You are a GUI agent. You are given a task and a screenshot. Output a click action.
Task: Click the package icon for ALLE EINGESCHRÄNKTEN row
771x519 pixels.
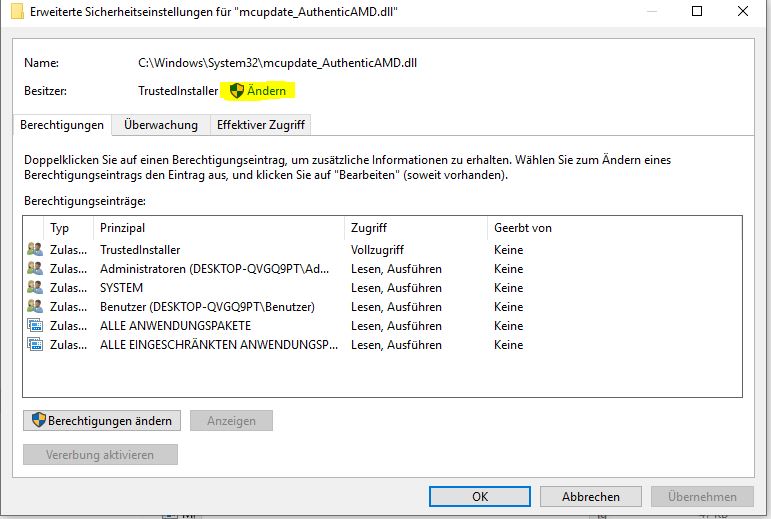35,344
